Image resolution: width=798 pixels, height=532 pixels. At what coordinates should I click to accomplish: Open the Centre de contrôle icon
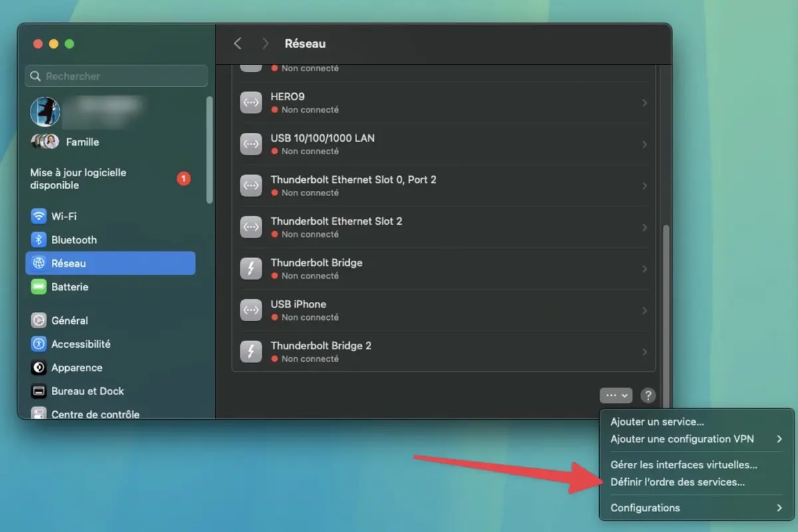[x=38, y=414]
